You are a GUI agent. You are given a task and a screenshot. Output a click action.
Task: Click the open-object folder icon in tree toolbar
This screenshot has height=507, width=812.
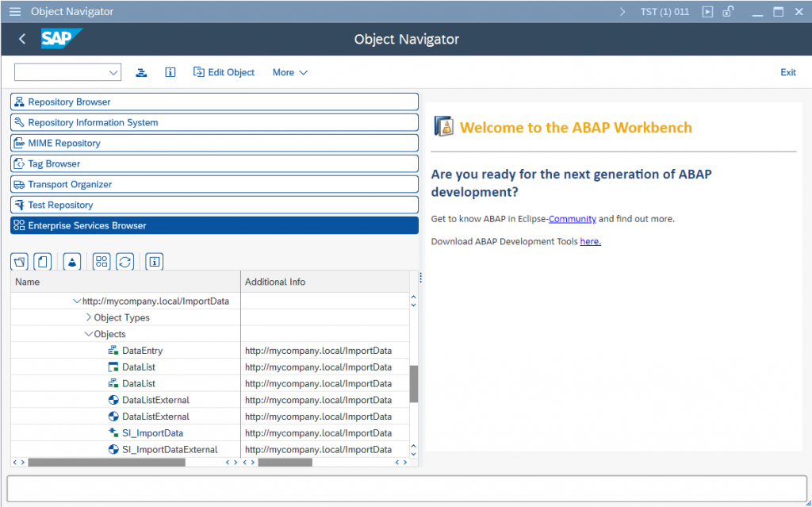click(20, 261)
